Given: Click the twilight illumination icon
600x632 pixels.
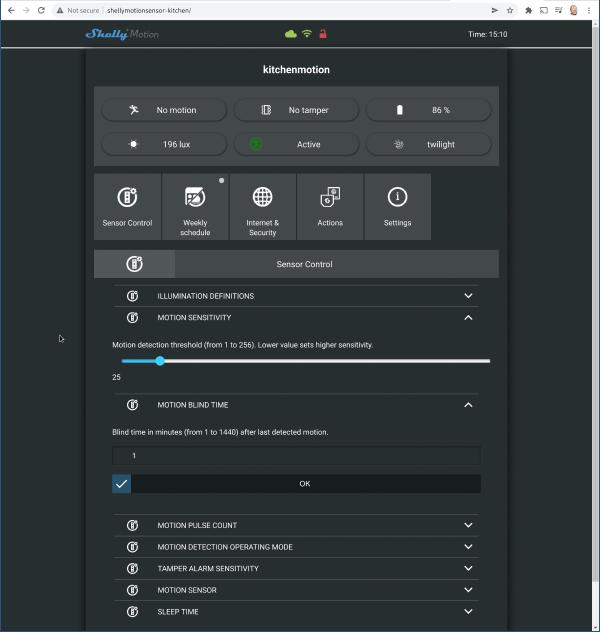Looking at the screenshot, I should click(399, 144).
